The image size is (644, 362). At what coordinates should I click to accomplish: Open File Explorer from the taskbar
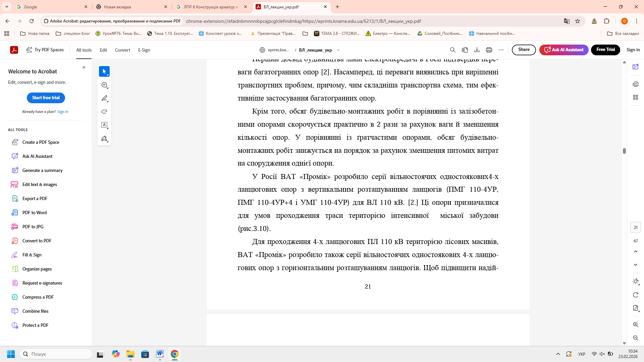click(130, 354)
